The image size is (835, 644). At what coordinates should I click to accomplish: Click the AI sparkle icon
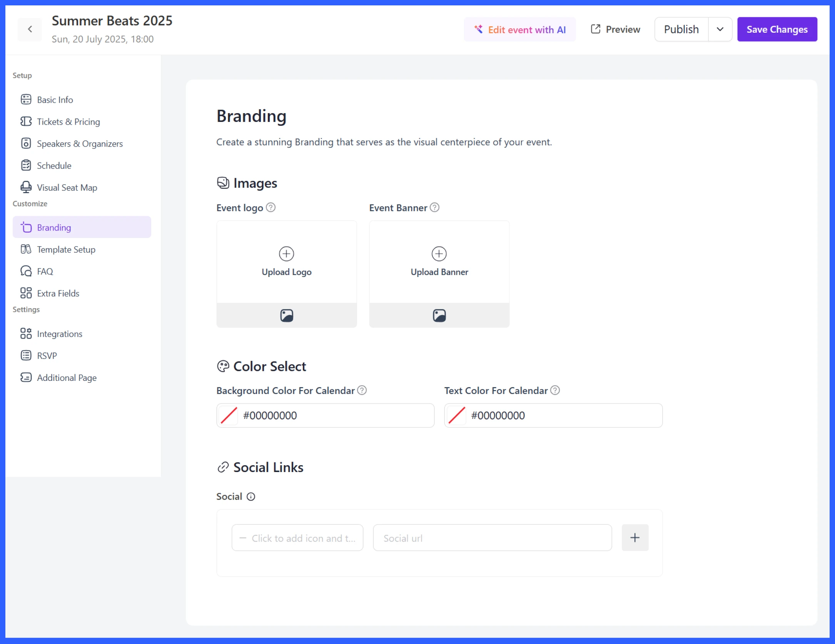(478, 29)
